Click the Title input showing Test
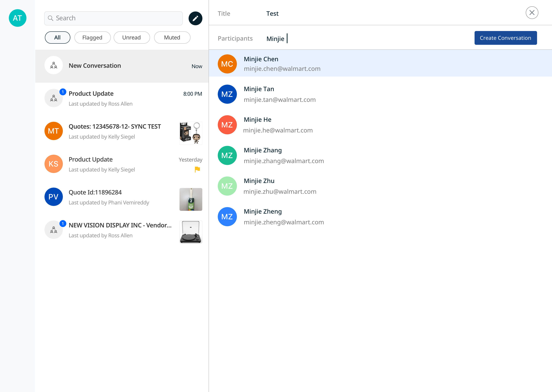Viewport: 552px width, 392px height. click(x=272, y=14)
